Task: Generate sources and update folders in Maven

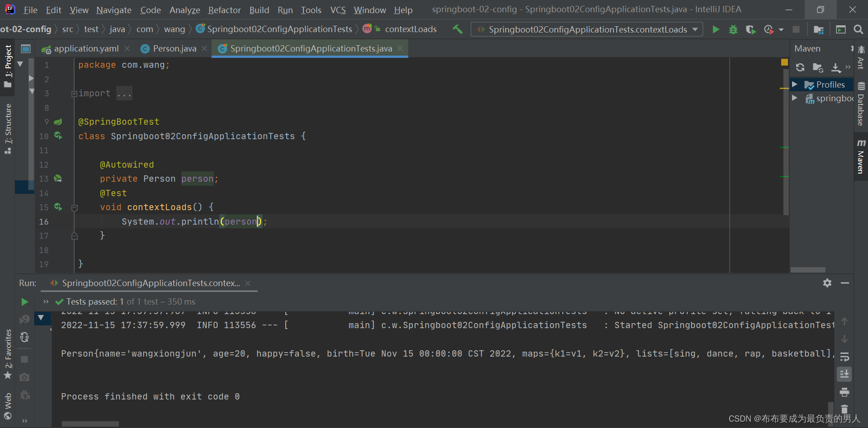Action: 818,67
